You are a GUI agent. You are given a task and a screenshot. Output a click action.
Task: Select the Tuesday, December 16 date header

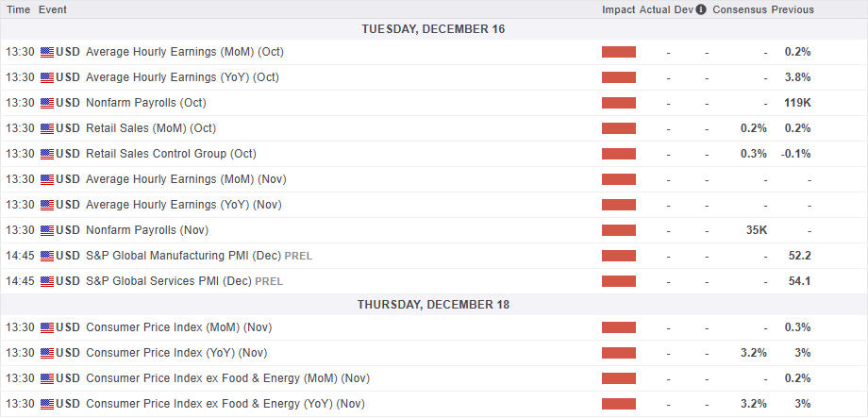pos(433,29)
